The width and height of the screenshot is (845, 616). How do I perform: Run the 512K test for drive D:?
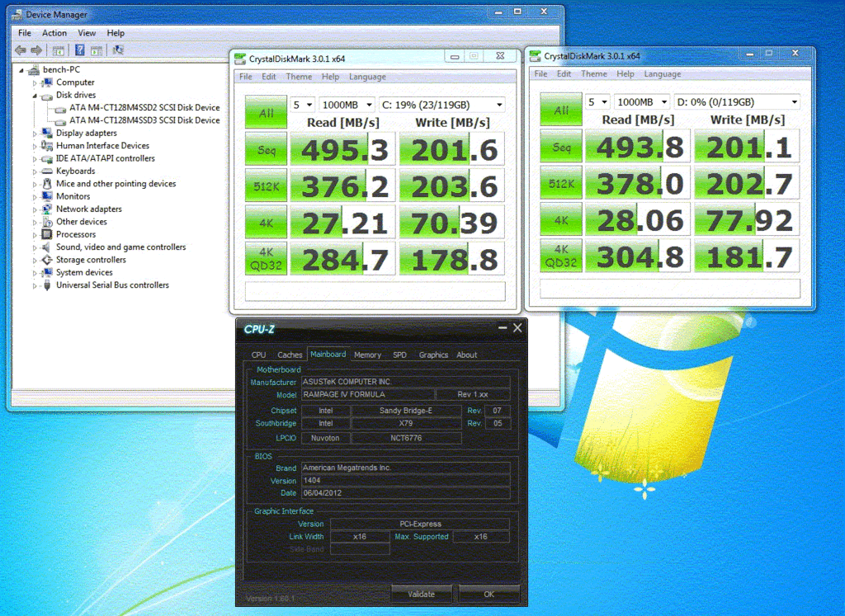coord(561,183)
